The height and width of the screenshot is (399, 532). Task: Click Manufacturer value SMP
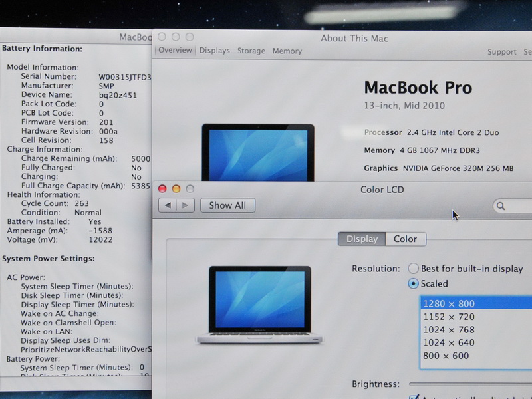106,86
